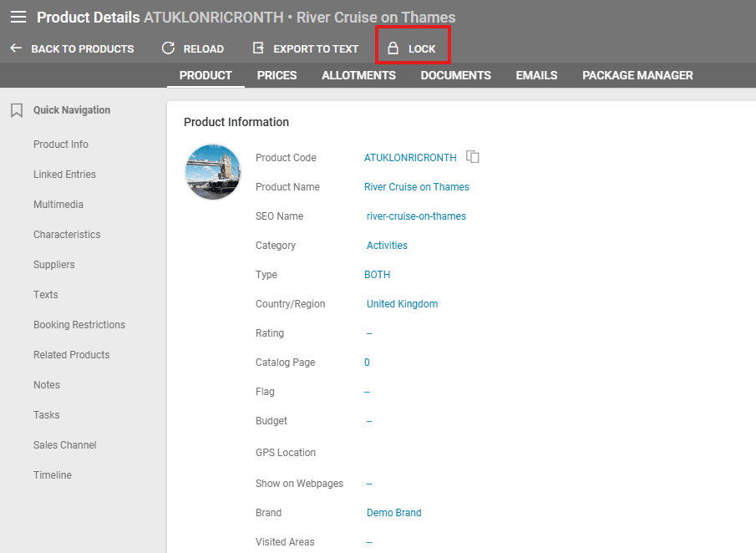
Task: Edit the River Cruise on Thames product name
Action: [x=417, y=187]
